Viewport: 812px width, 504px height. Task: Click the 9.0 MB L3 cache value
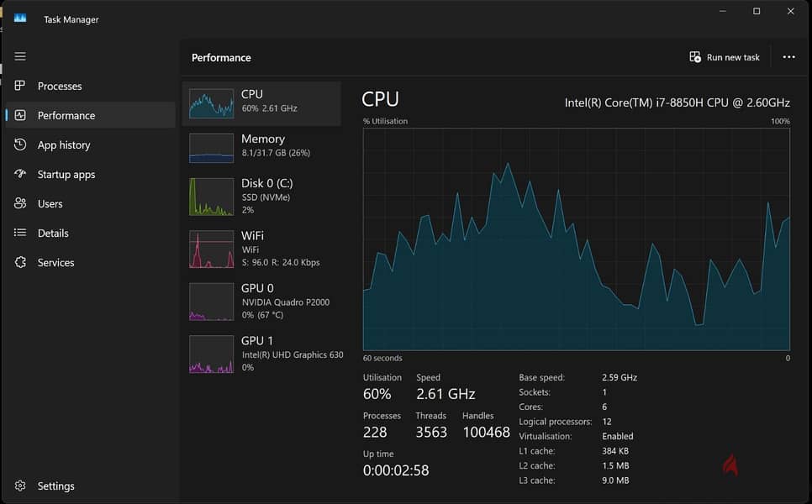coord(615,480)
